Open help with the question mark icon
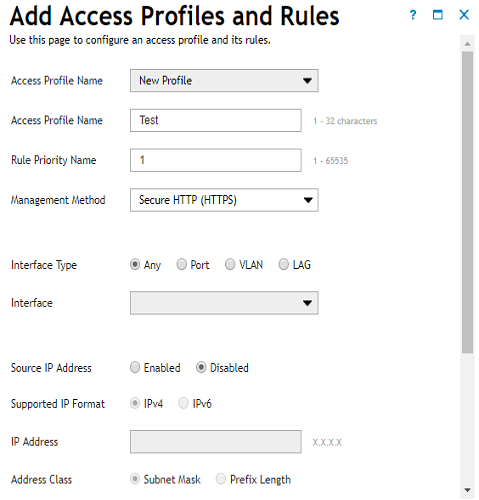Screen dimensions: 479x500 point(413,15)
